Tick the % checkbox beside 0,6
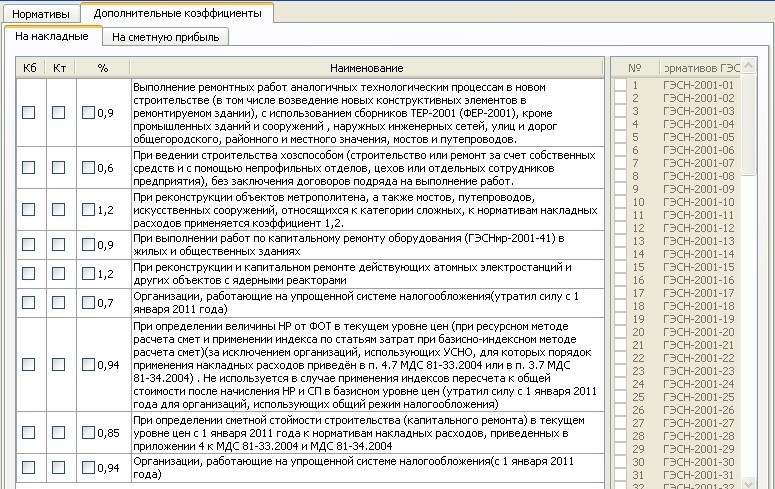The image size is (775, 489). [88, 168]
